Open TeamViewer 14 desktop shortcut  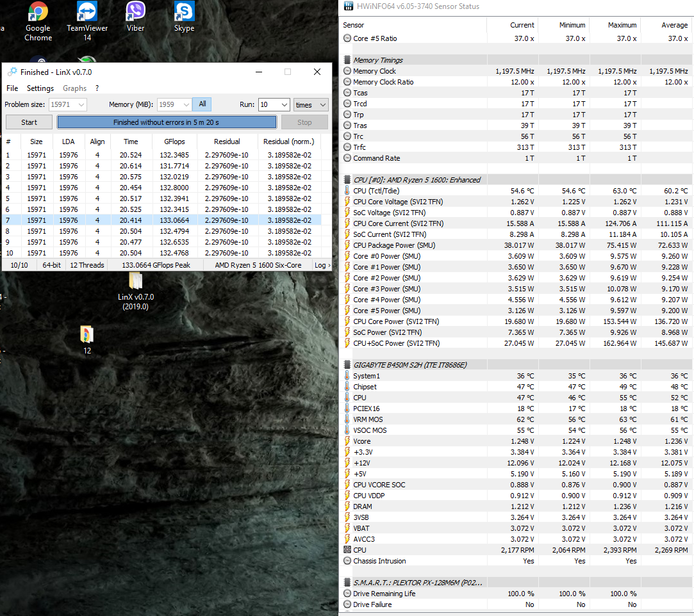coord(87,21)
